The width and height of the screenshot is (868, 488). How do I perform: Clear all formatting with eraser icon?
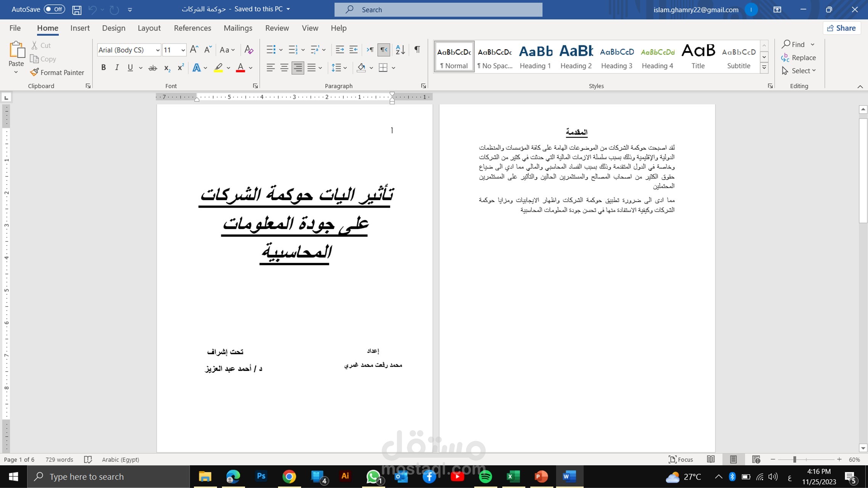pyautogui.click(x=249, y=50)
